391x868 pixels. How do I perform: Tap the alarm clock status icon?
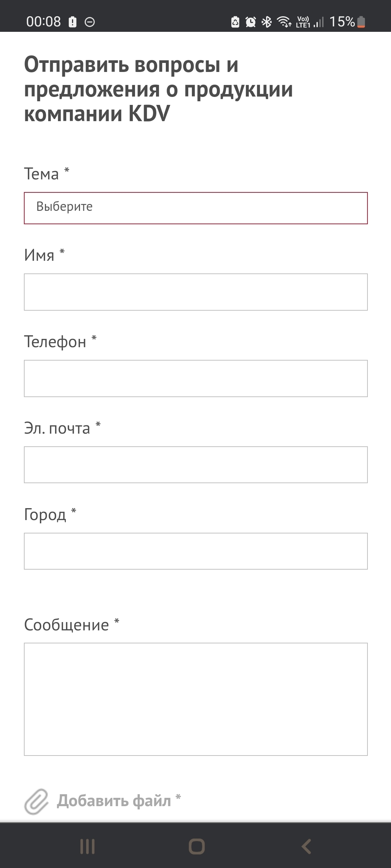click(251, 22)
